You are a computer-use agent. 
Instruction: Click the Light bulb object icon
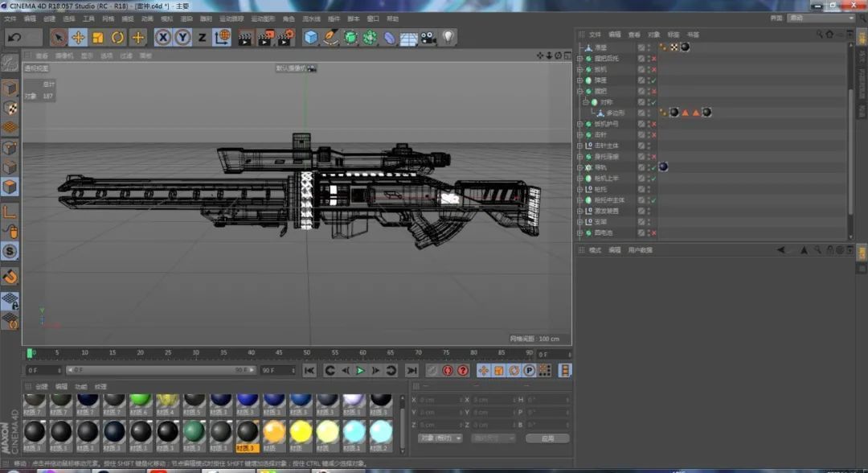pyautogui.click(x=448, y=37)
